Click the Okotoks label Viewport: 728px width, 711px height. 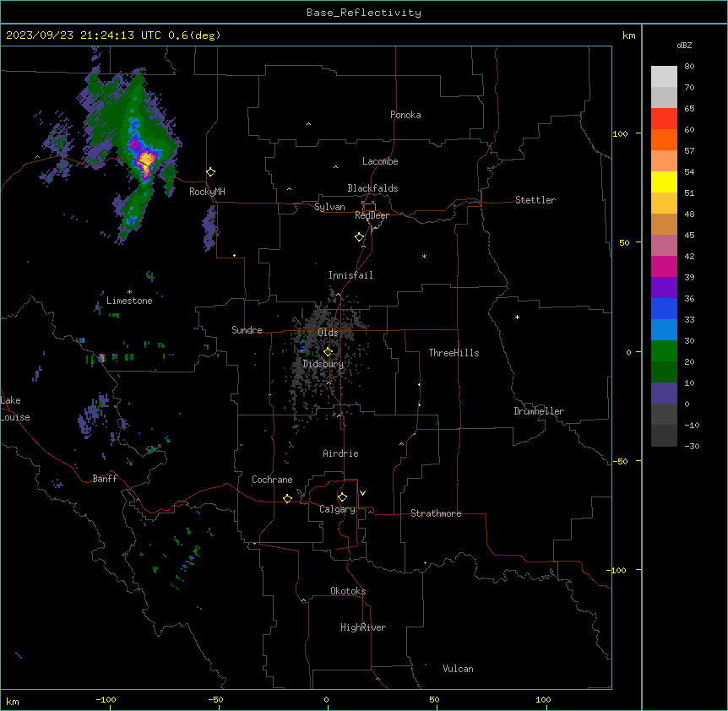coord(348,591)
